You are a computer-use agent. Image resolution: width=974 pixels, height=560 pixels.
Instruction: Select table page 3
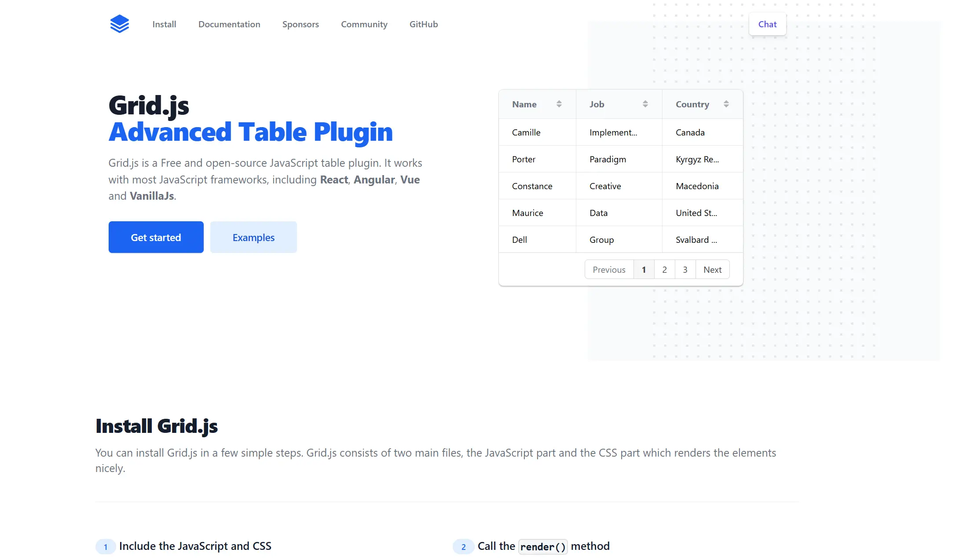[x=685, y=269]
